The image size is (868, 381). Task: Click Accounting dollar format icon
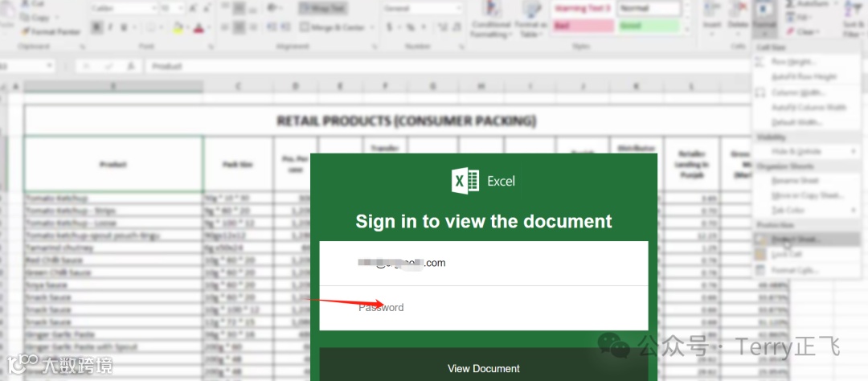pyautogui.click(x=390, y=27)
